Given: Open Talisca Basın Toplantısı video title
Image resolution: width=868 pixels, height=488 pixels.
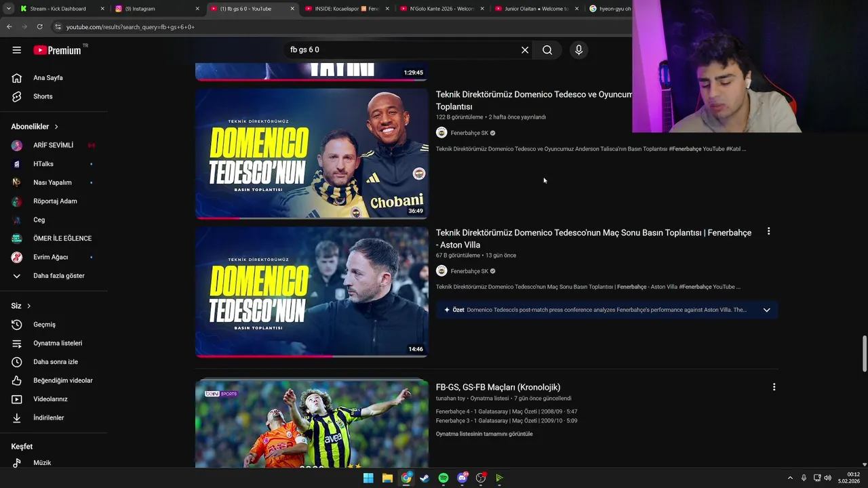Looking at the screenshot, I should pos(534,100).
